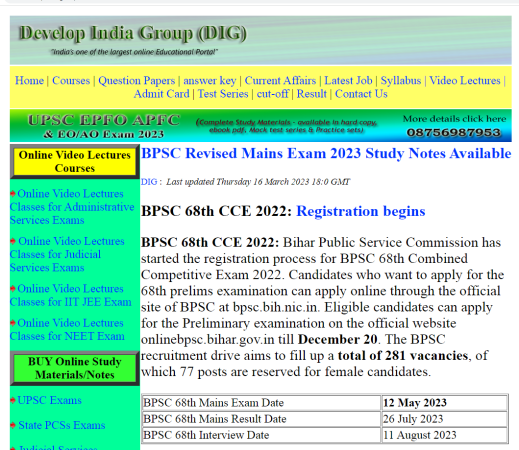This screenshot has height=450, width=519.
Task: Open the cut-off link
Action: click(x=273, y=94)
